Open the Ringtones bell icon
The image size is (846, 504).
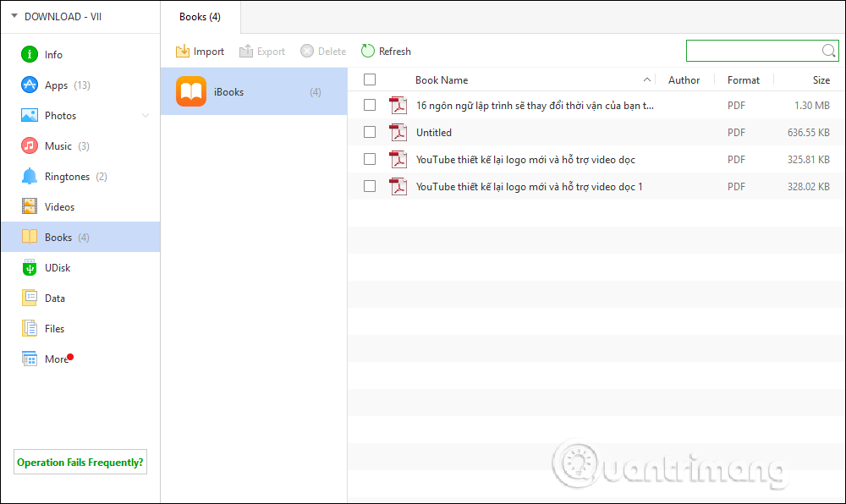tap(29, 176)
